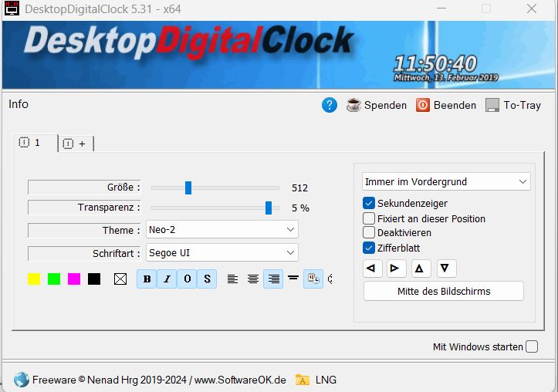558x392 pixels.
Task: Pick the magenta color swatch
Action: (74, 279)
